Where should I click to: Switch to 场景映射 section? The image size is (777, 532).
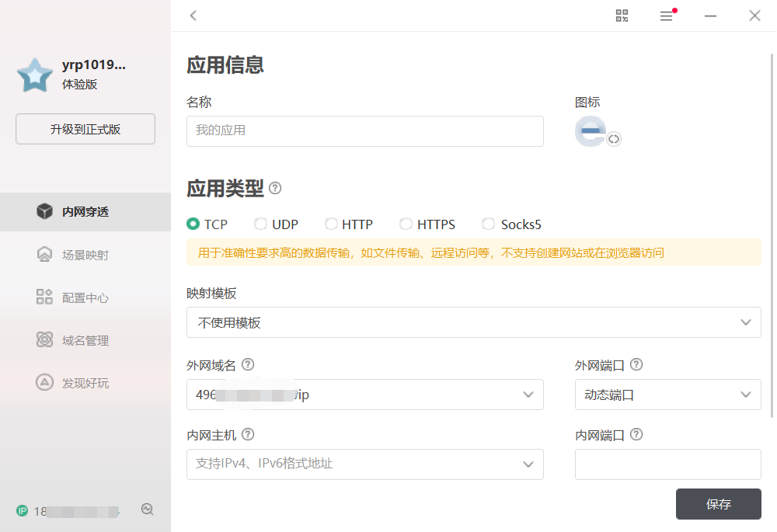[85, 255]
